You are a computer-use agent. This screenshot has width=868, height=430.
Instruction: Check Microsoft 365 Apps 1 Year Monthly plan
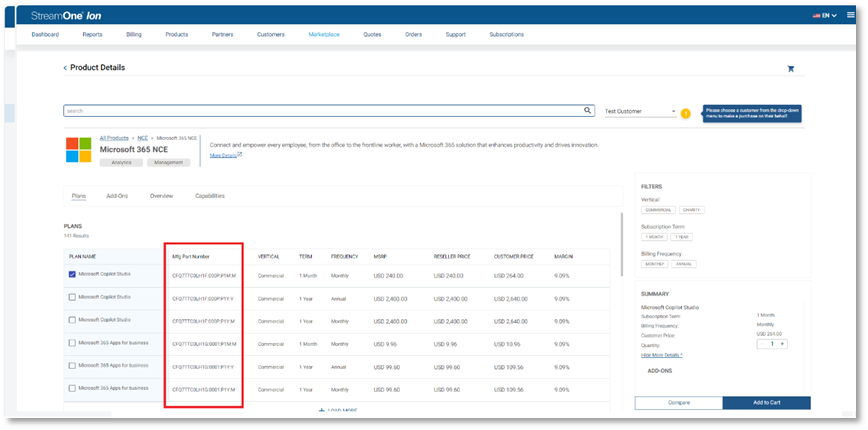pos(73,388)
